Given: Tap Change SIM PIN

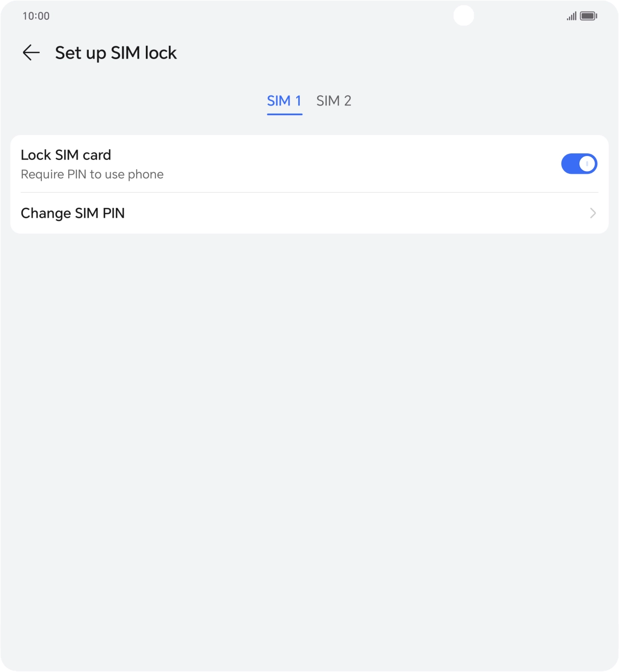Looking at the screenshot, I should click(x=73, y=213).
